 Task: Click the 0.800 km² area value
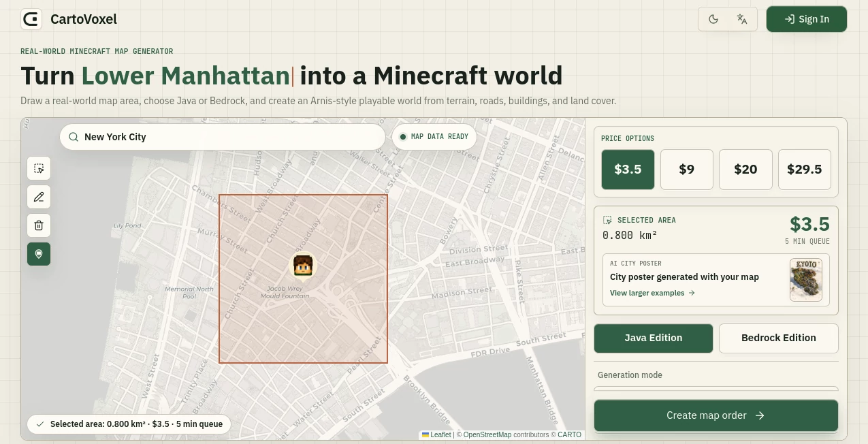pos(630,235)
